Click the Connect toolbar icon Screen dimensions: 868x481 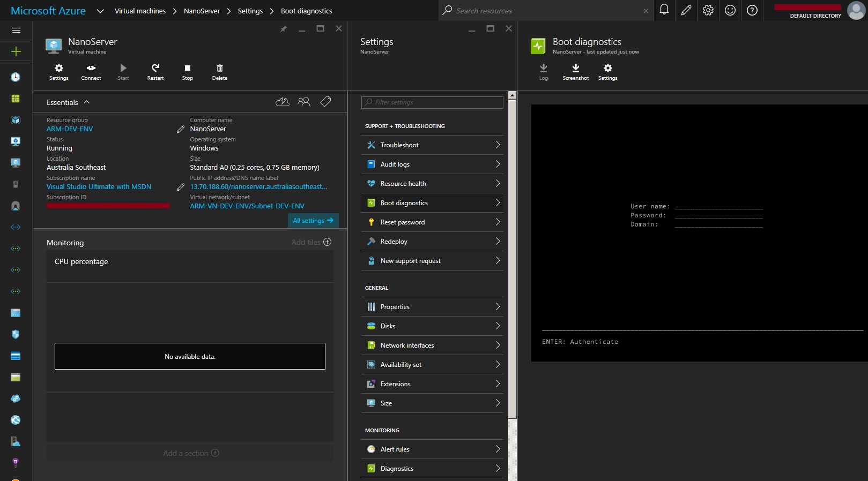tap(91, 72)
